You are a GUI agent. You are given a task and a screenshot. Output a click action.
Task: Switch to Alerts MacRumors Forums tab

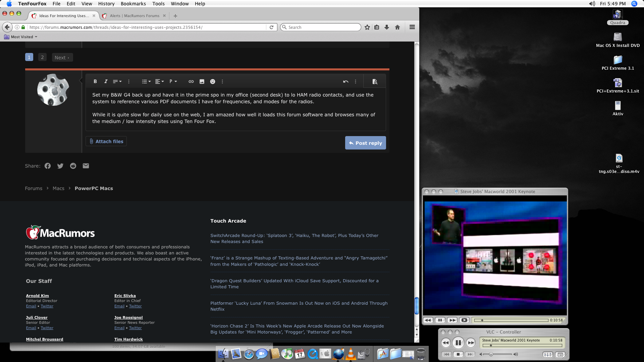point(135,16)
